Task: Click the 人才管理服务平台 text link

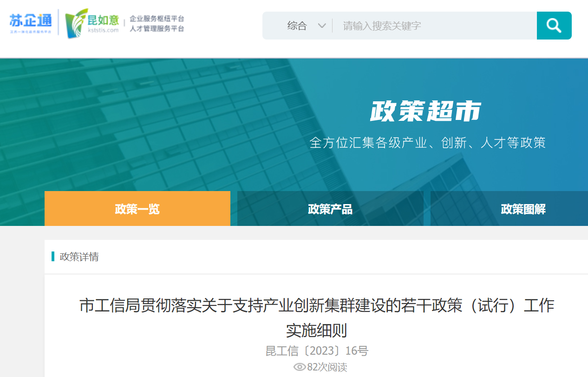Action: coord(157,29)
